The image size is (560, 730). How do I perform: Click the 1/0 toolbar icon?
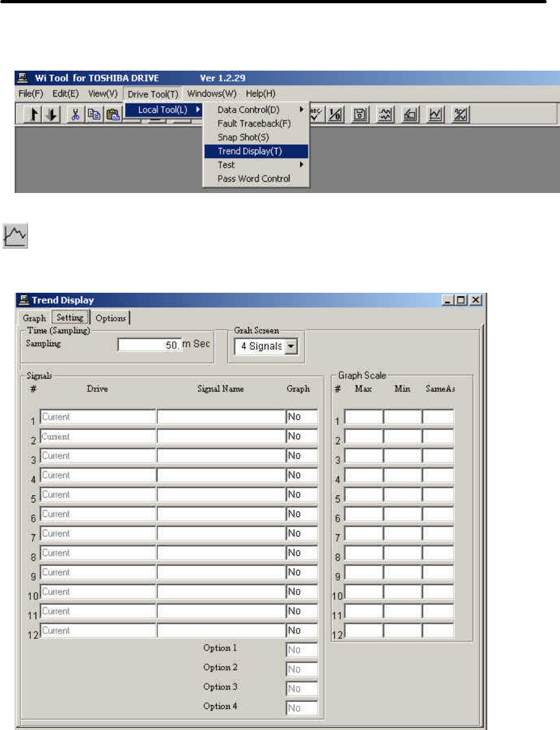coord(335,114)
